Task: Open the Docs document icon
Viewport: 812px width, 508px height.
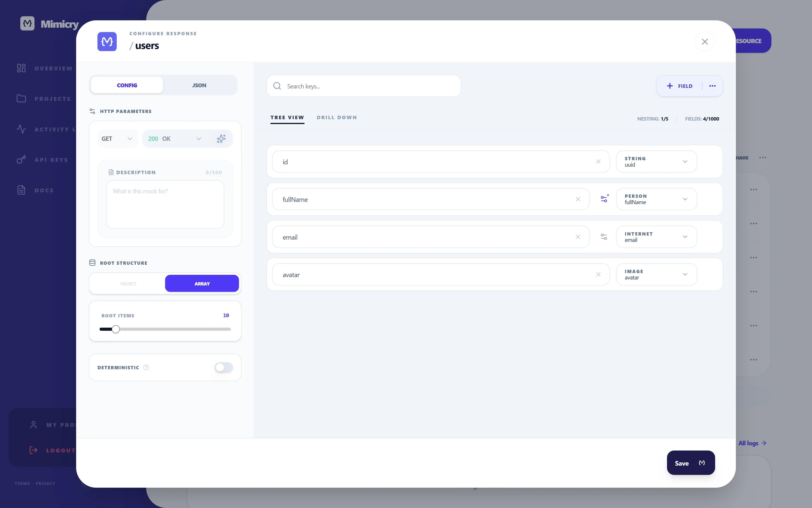Action: 21,190
